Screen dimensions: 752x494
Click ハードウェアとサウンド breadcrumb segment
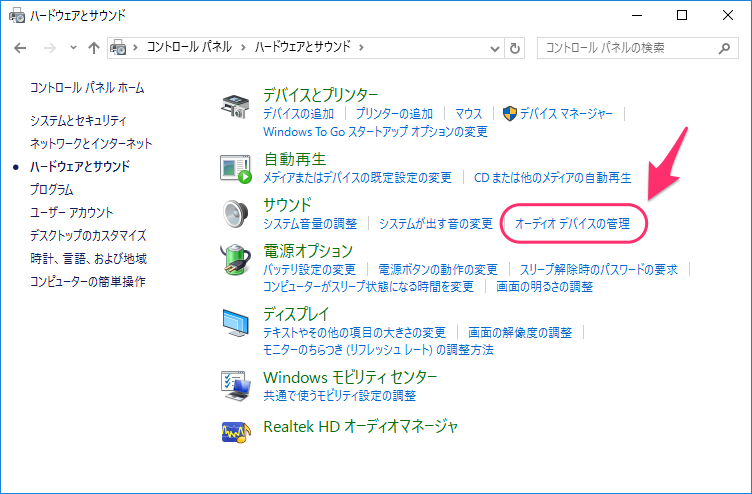coord(303,47)
